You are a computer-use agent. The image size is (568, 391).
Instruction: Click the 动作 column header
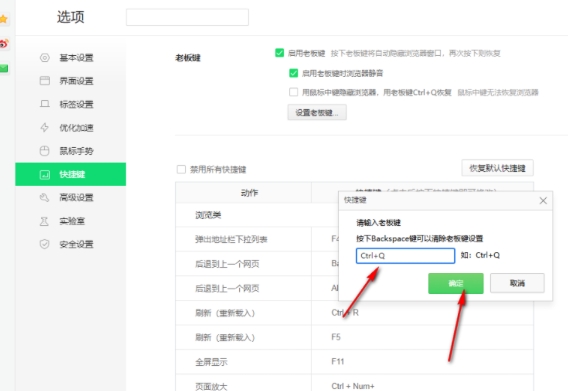click(243, 192)
